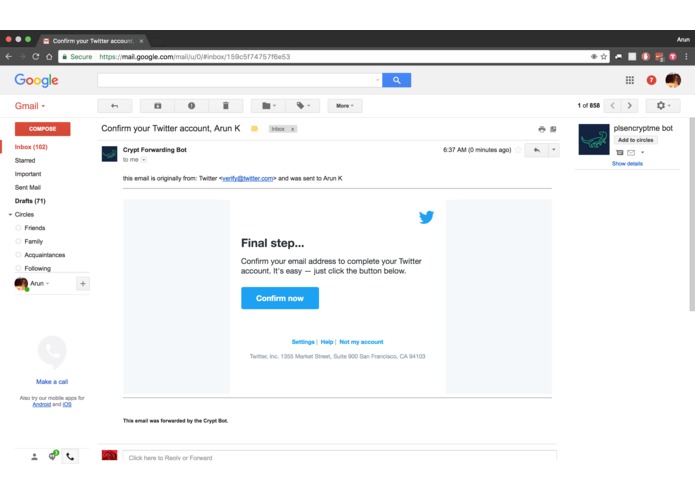Open the Labels tag dropdown

303,106
